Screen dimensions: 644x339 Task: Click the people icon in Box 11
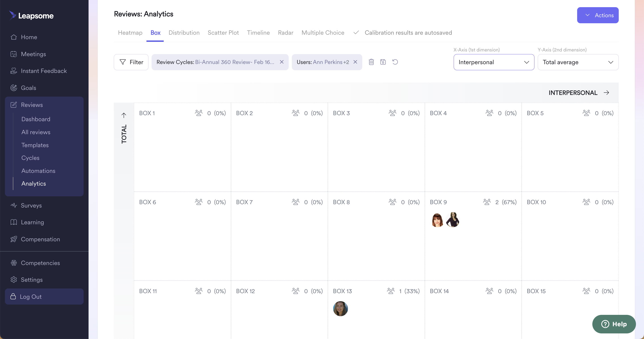pos(199,291)
